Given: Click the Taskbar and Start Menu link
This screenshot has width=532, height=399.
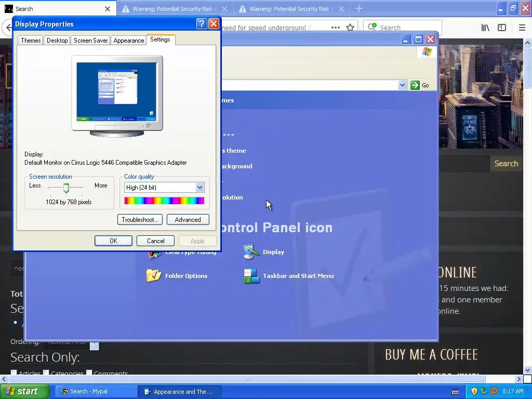Looking at the screenshot, I should tap(298, 276).
